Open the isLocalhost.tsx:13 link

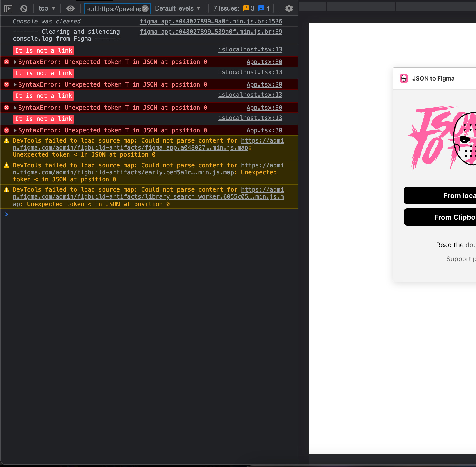pos(250,49)
